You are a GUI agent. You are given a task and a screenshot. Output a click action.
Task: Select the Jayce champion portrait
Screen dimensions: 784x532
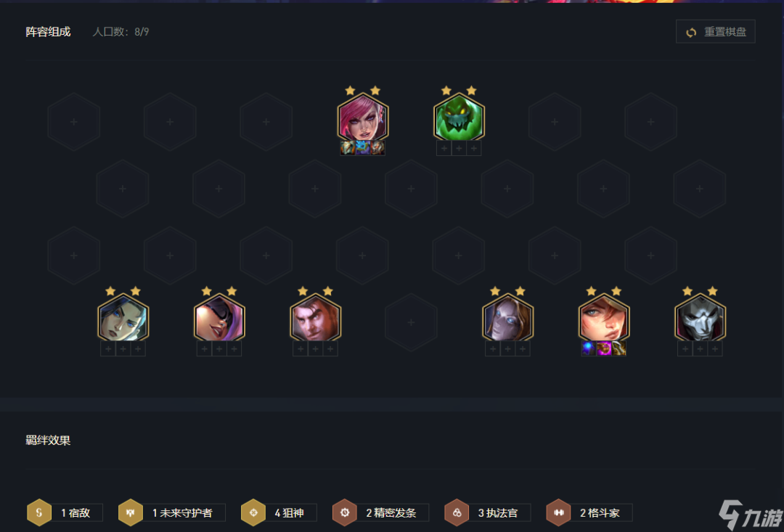point(315,319)
